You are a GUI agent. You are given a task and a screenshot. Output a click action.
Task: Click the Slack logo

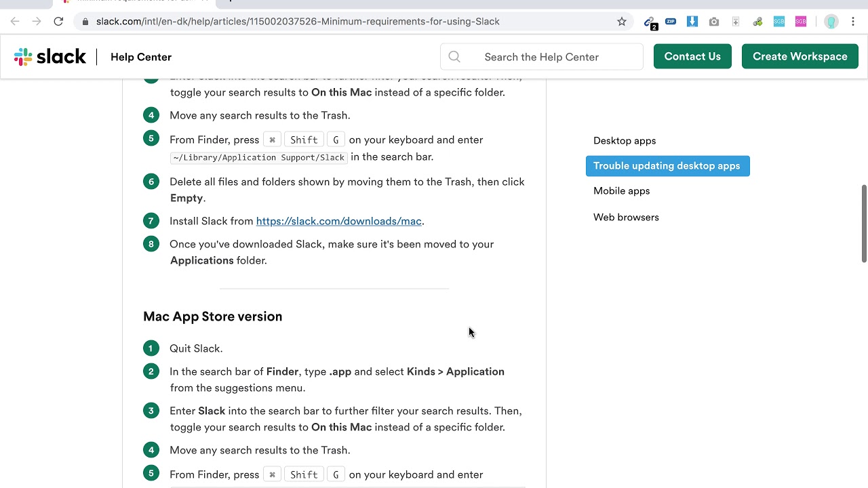tap(50, 57)
